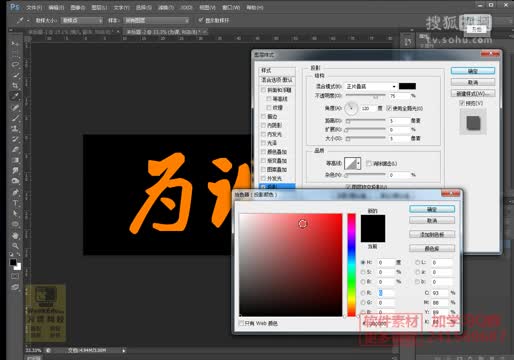The image size is (514, 360).
Task: Click the 不透明度 opacity slider
Action: click(366, 96)
